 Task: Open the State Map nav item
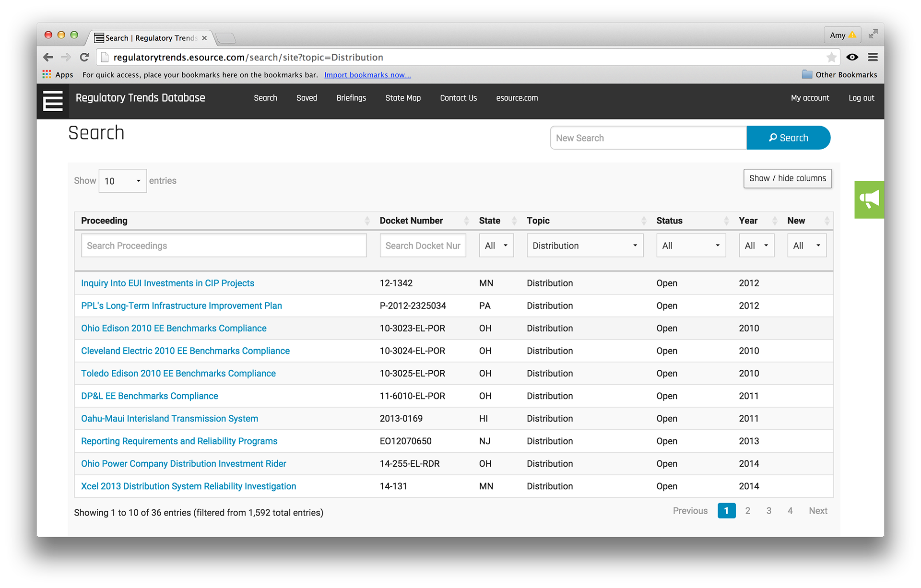(403, 98)
